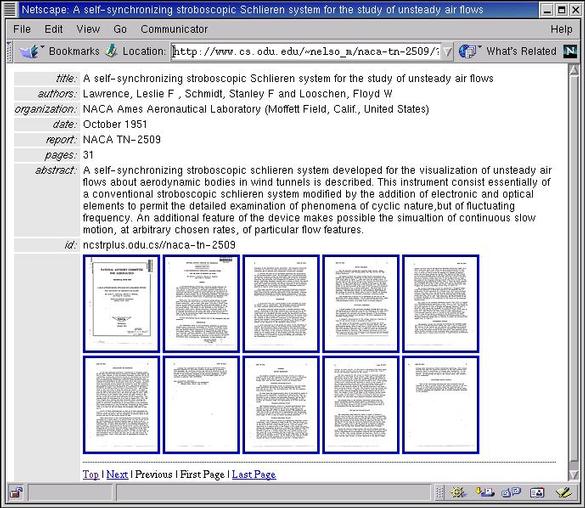
Task: Click the vertical scrollbar thumb
Action: tap(574, 269)
